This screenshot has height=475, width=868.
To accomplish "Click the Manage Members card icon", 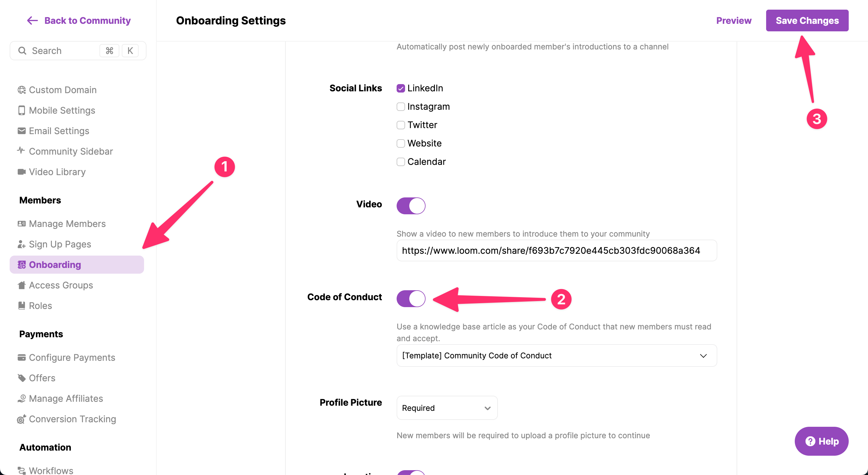I will tap(22, 224).
